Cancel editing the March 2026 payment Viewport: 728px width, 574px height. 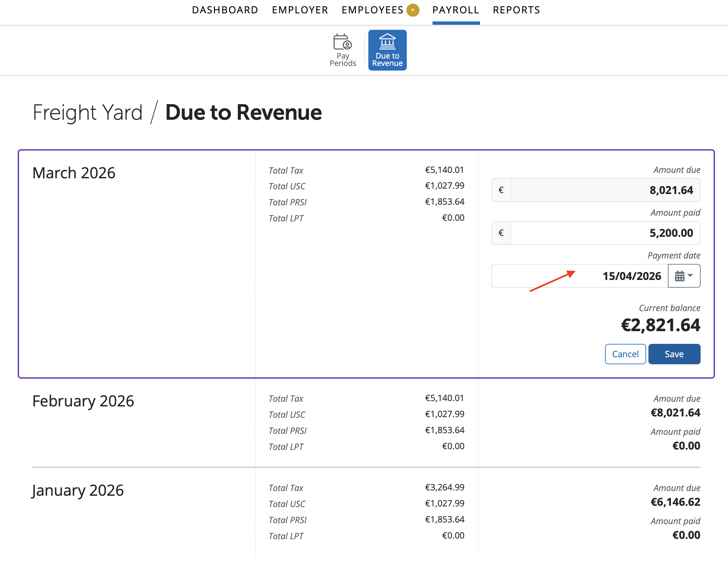(x=625, y=354)
